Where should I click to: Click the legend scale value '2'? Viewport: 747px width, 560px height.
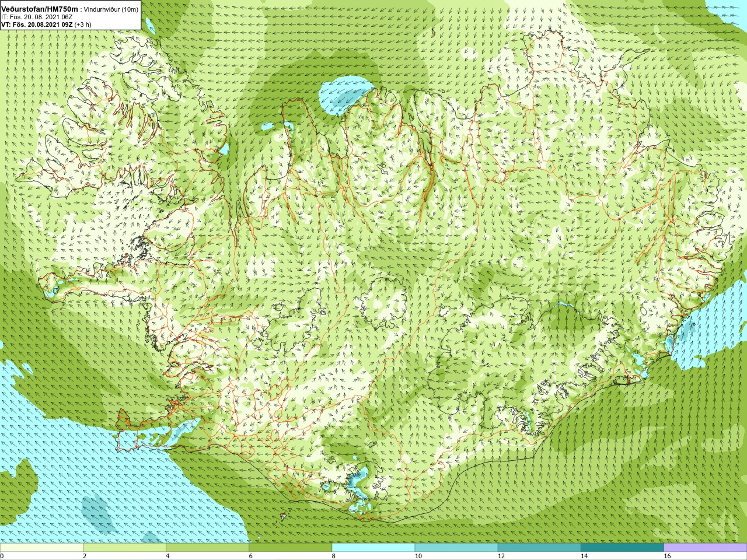85,556
